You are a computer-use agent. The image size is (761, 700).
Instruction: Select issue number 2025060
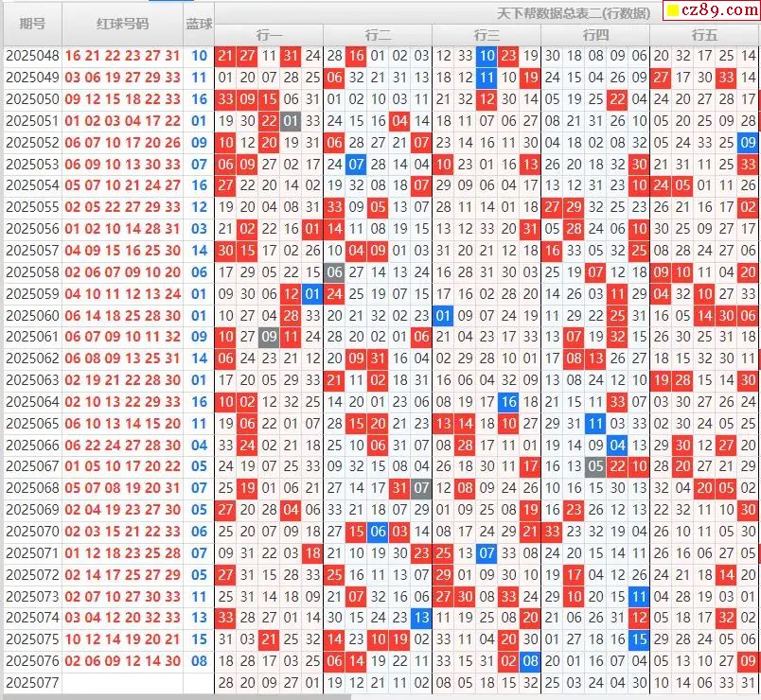click(32, 316)
